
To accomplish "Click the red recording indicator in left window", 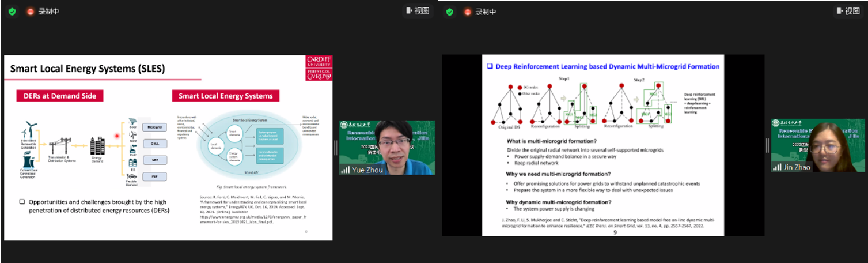I will [x=30, y=11].
